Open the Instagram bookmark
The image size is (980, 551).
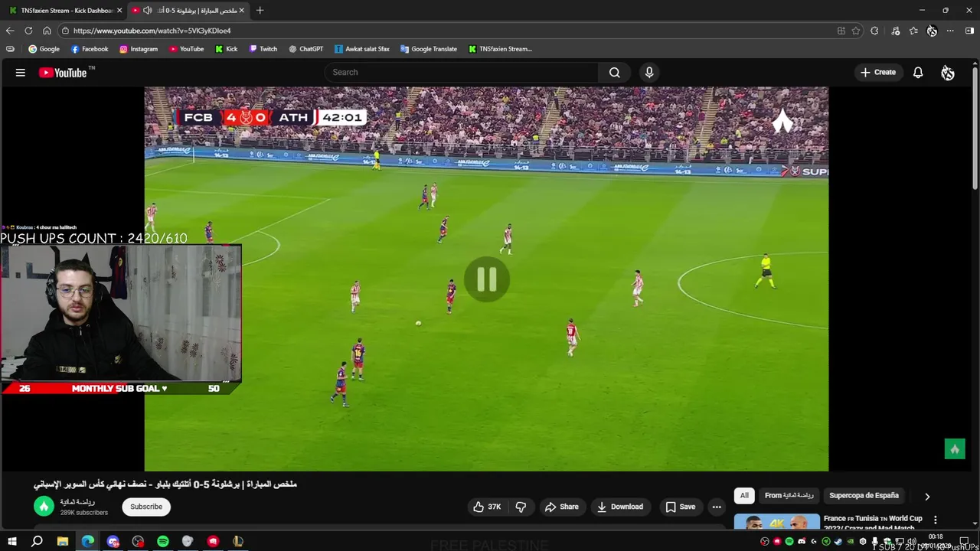tap(139, 49)
